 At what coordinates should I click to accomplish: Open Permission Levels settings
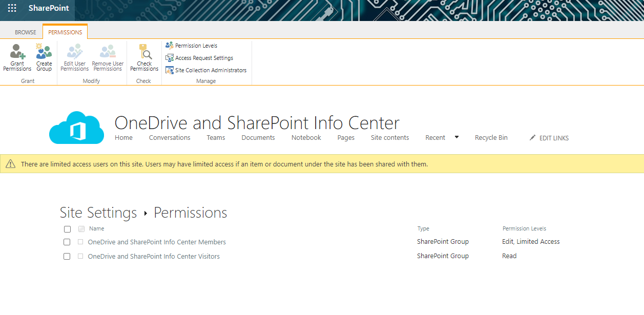196,45
